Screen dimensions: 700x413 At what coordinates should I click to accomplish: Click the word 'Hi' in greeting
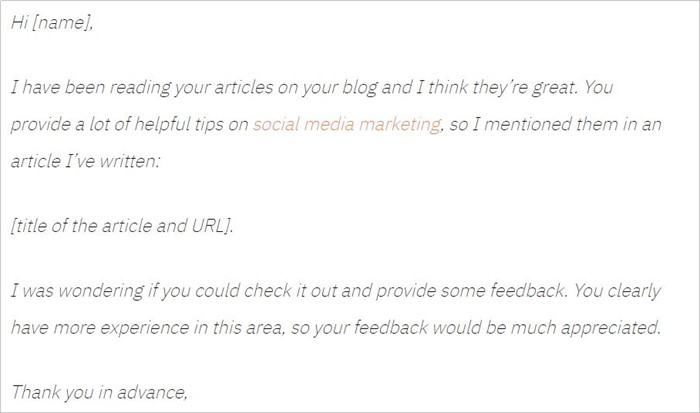[20, 22]
